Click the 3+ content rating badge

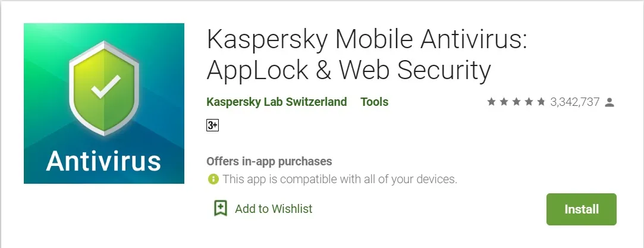pyautogui.click(x=212, y=125)
